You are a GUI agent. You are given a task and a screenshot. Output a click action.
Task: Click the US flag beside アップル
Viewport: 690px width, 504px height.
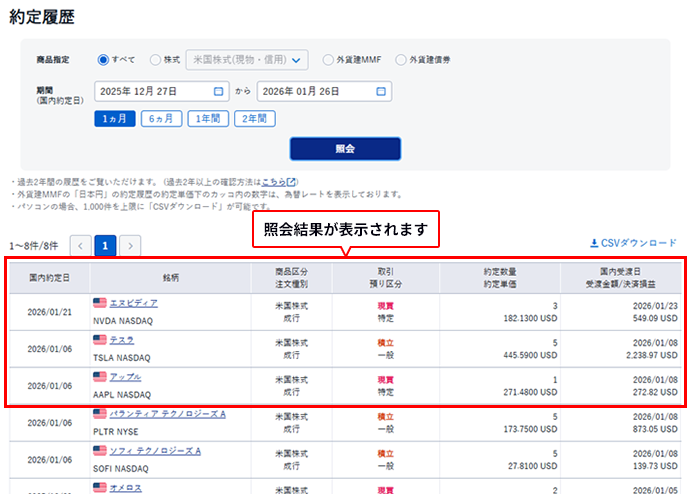click(x=99, y=377)
